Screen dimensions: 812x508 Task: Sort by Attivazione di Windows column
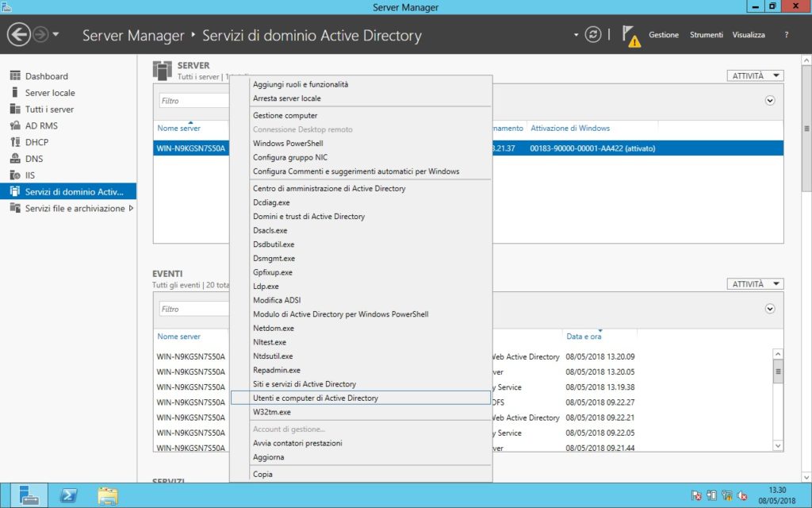coord(570,128)
